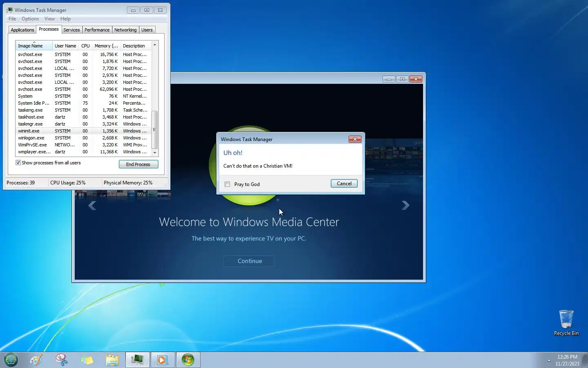
Task: Click Physical Memory: 25% status text
Action: point(128,183)
